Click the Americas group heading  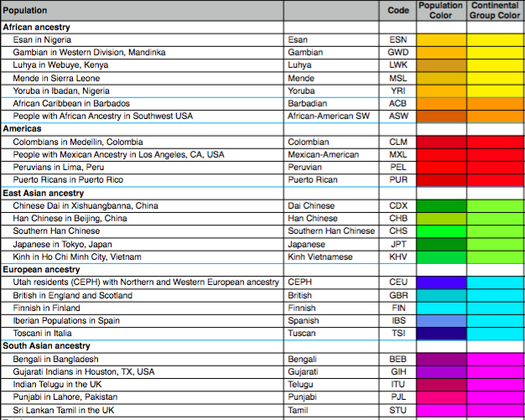[22, 129]
